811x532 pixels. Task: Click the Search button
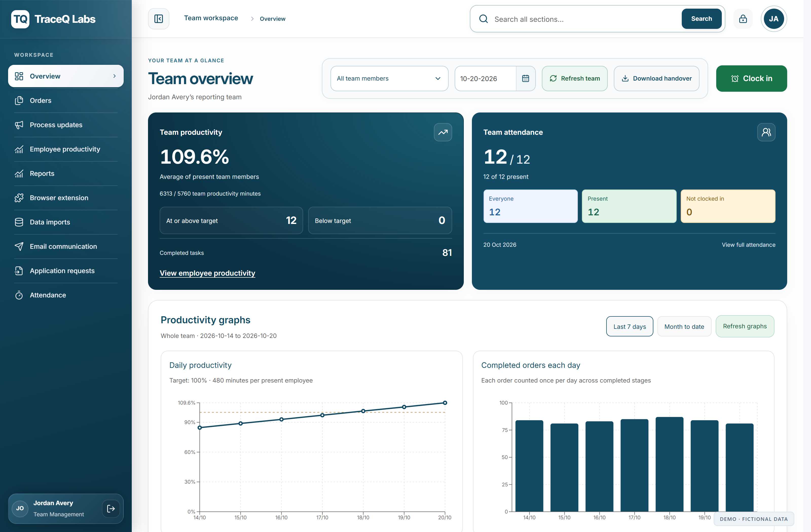coord(701,19)
